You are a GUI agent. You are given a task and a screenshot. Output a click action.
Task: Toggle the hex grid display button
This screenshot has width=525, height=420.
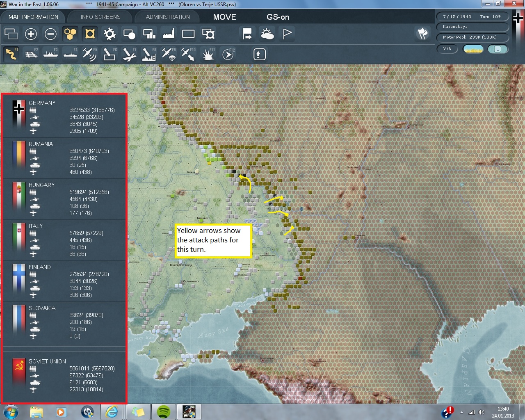(70, 34)
